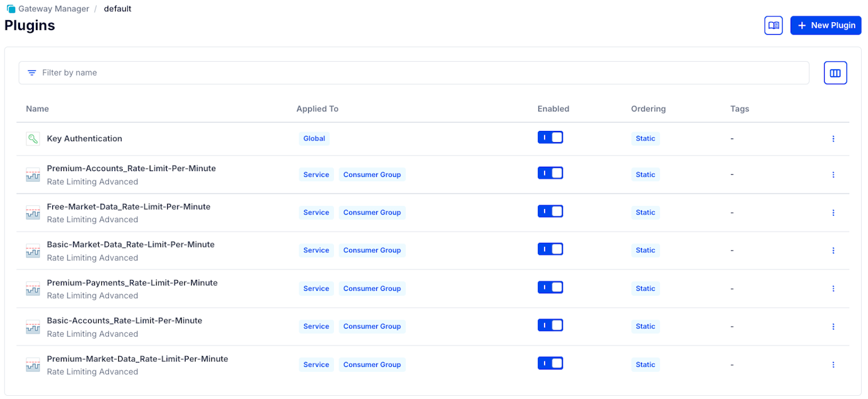The height and width of the screenshot is (399, 868).
Task: Click the filter funnel icon inside the search field
Action: (x=31, y=72)
